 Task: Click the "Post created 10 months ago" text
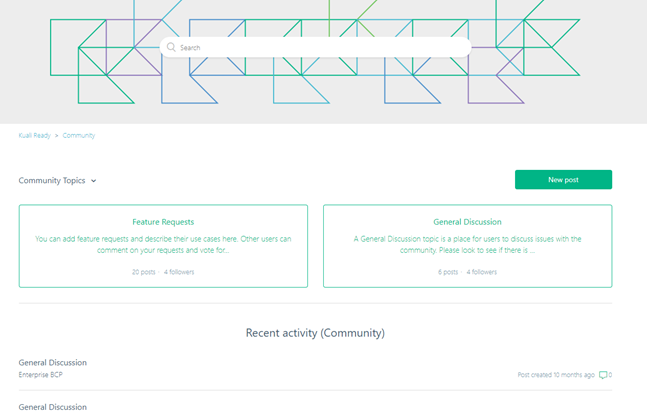[555, 375]
